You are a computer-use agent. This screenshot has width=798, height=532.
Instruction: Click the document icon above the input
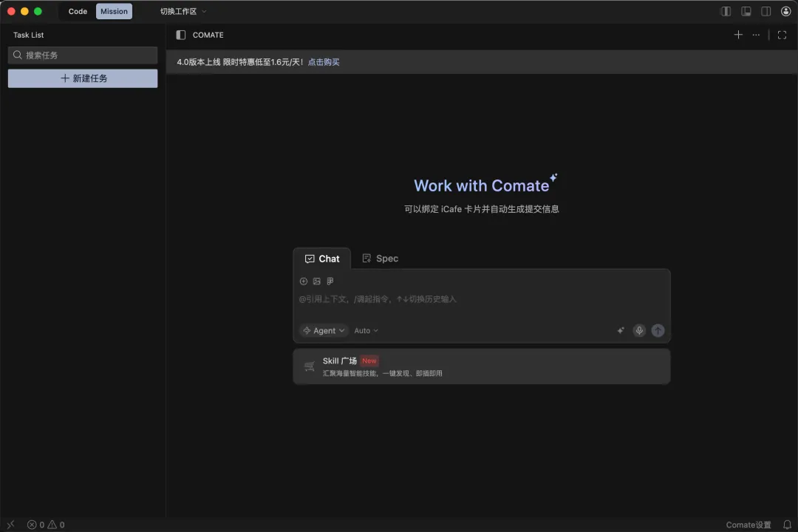330,281
